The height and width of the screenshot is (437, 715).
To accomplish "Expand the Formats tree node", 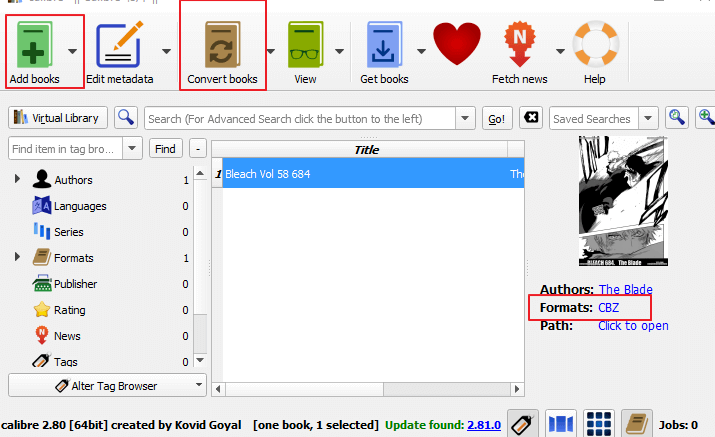I will (17, 257).
